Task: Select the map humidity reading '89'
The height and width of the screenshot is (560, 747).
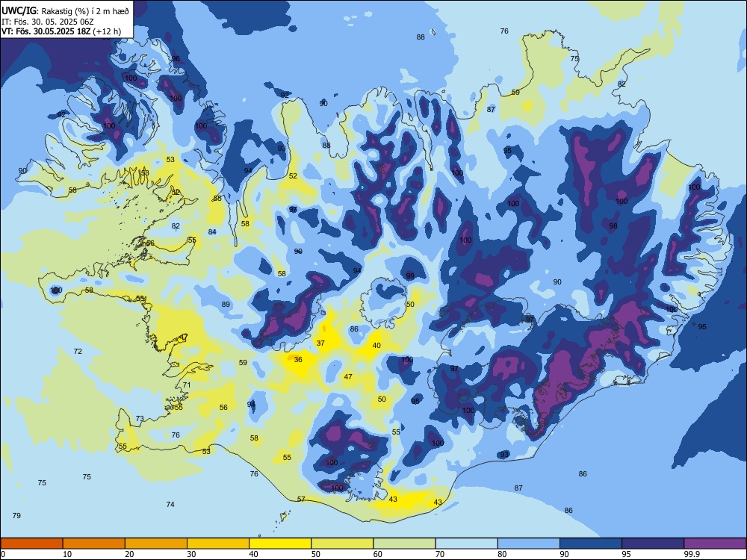Action: [226, 305]
